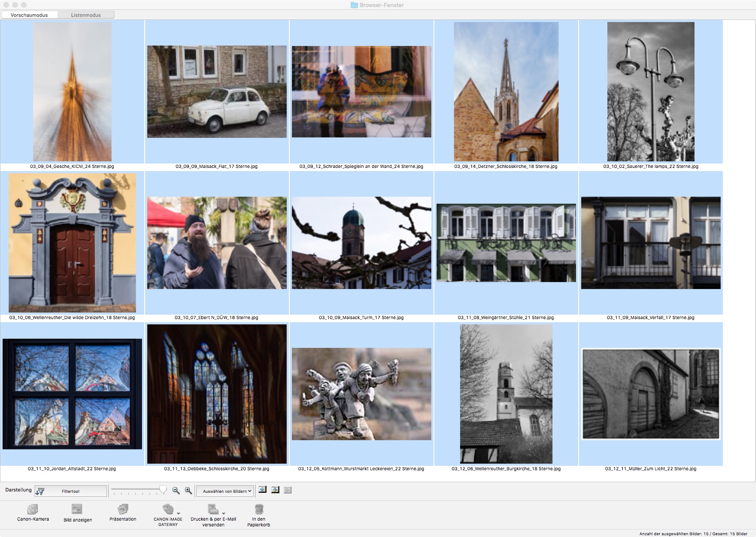Click the The lamps file name label
This screenshot has width=756, height=537.
650,167
